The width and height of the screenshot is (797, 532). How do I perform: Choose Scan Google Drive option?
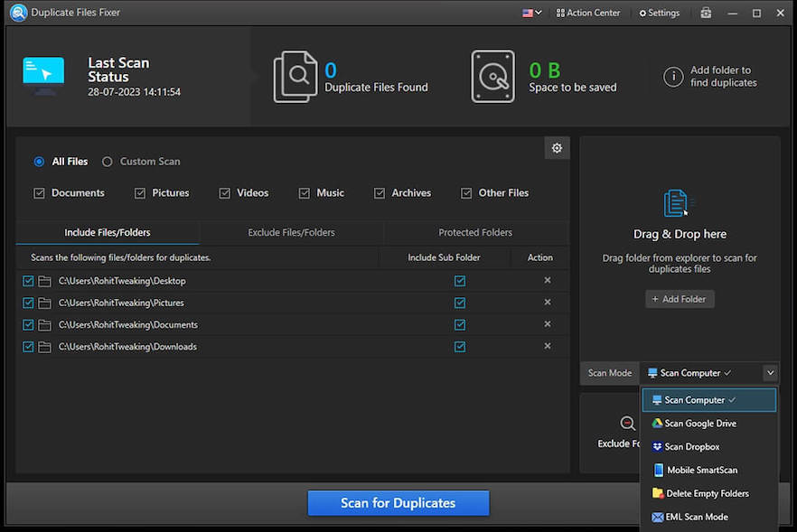click(709, 424)
